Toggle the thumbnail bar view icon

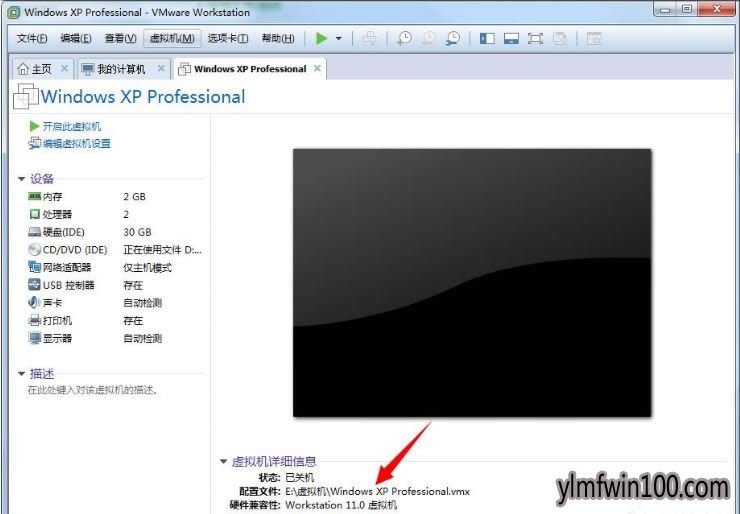pyautogui.click(x=511, y=38)
